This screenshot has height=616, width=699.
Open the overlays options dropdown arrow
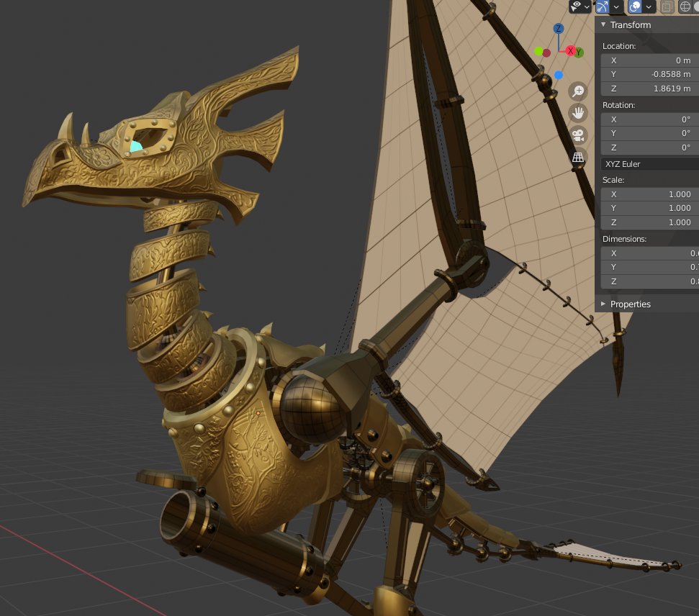pyautogui.click(x=649, y=6)
